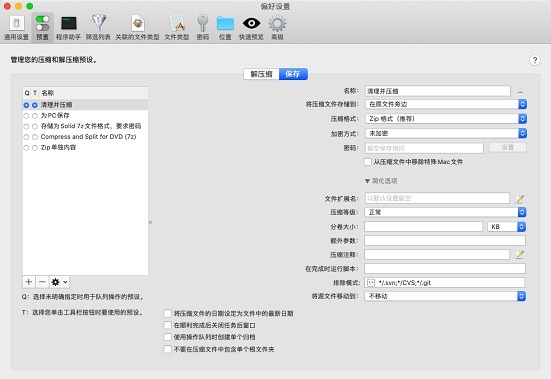This screenshot has height=379, width=551.
Task: Open the 加密方式 dropdown
Action: 446,133
